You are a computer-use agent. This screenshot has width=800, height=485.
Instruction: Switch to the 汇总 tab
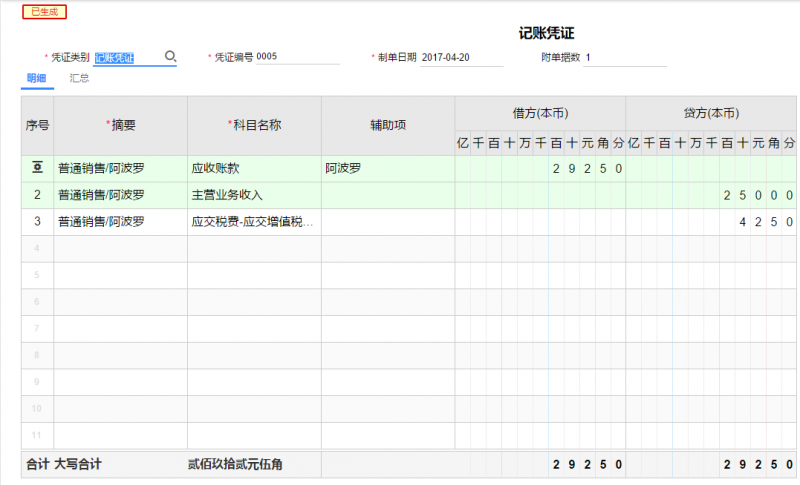tap(79, 78)
